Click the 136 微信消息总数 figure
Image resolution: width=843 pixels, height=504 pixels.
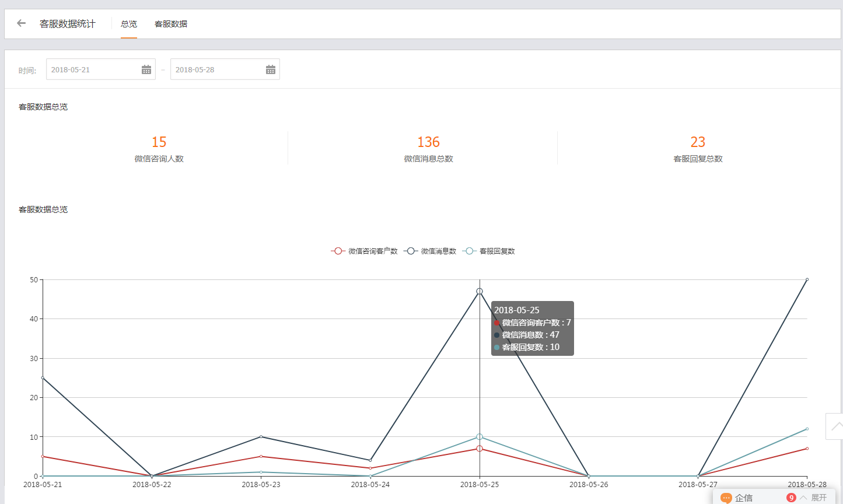tap(428, 142)
